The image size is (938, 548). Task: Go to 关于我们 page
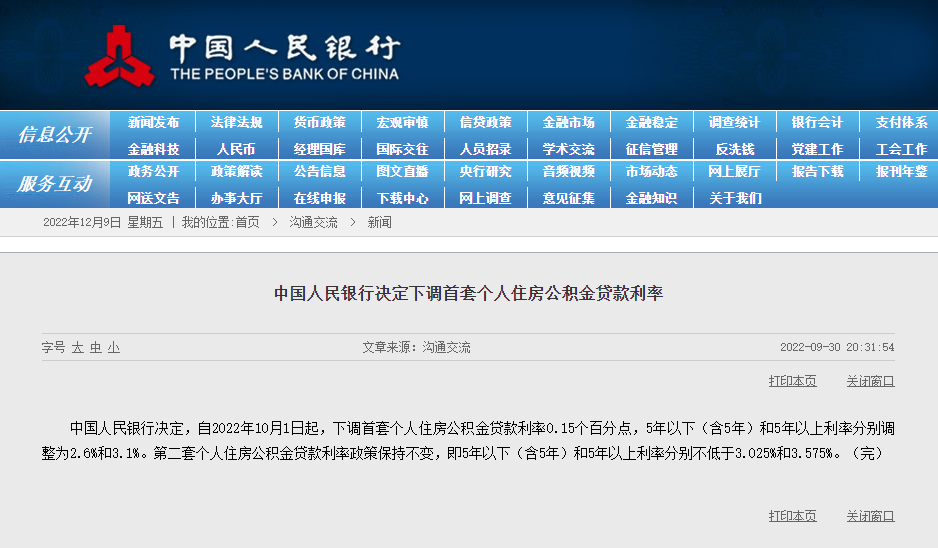tap(735, 198)
